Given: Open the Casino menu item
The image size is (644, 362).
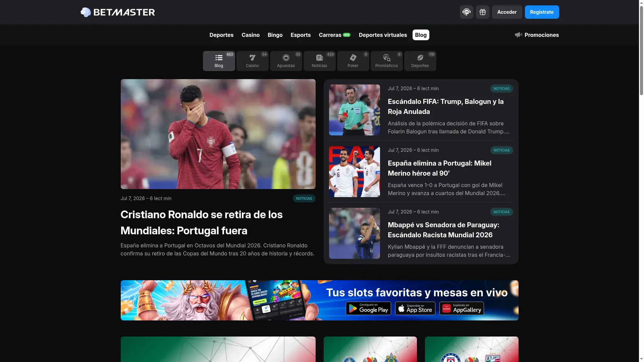Looking at the screenshot, I should tap(251, 35).
